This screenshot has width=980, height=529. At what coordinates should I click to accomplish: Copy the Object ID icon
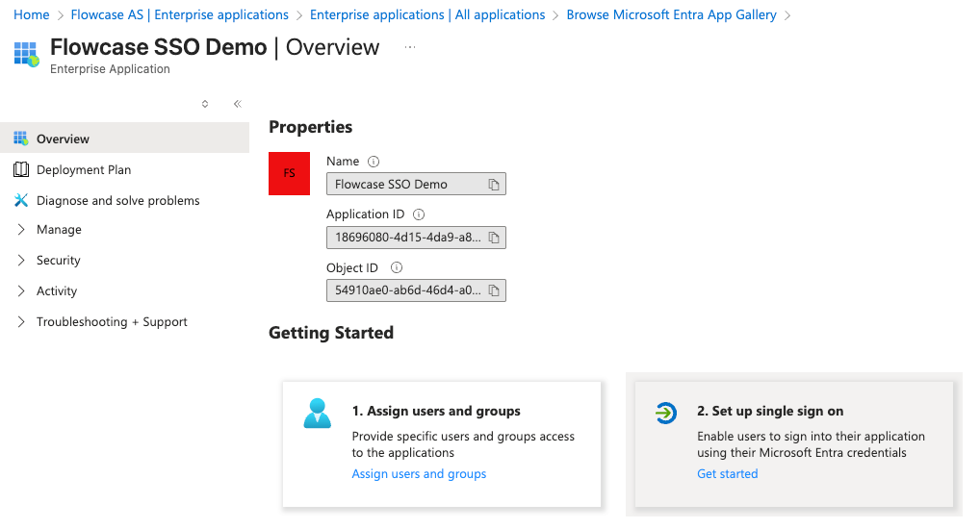click(494, 290)
